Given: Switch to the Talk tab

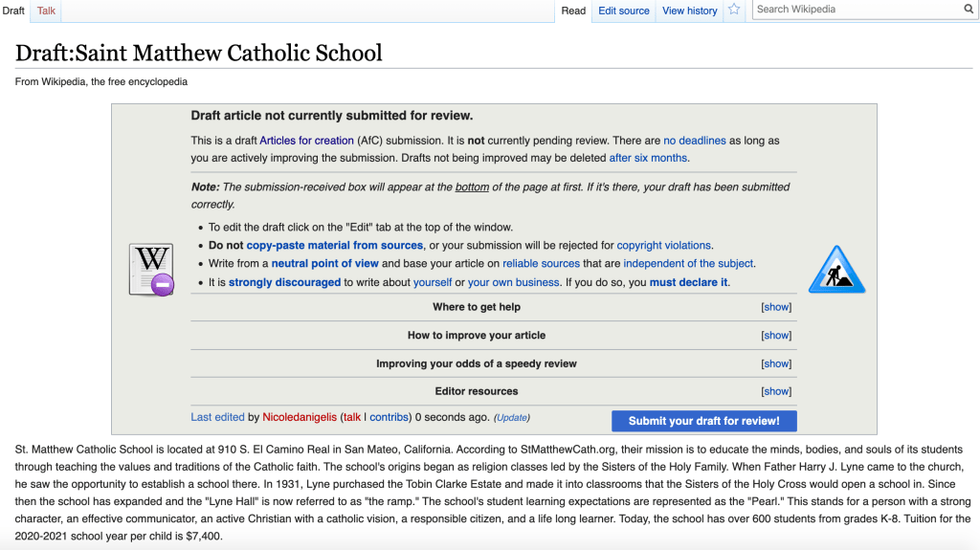Looking at the screenshot, I should pyautogui.click(x=46, y=11).
